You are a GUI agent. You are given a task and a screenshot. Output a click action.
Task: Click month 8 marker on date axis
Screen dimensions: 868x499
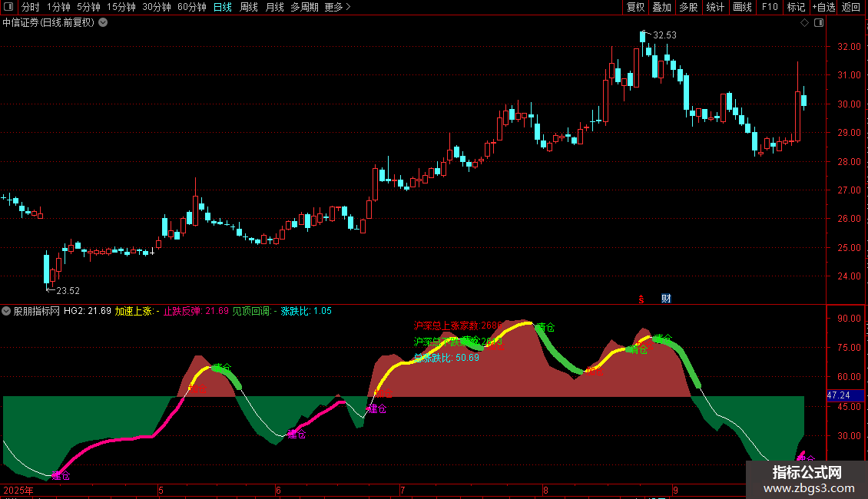click(x=545, y=490)
